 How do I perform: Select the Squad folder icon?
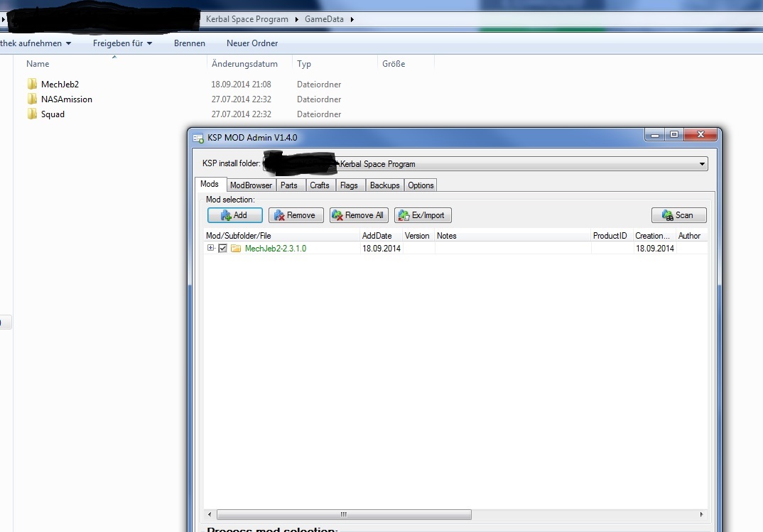(32, 114)
